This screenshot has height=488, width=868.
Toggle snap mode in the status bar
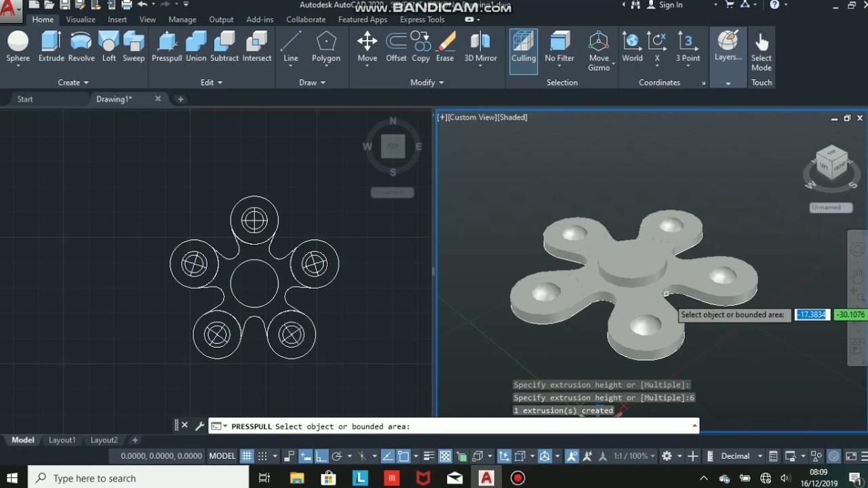[x=263, y=456]
